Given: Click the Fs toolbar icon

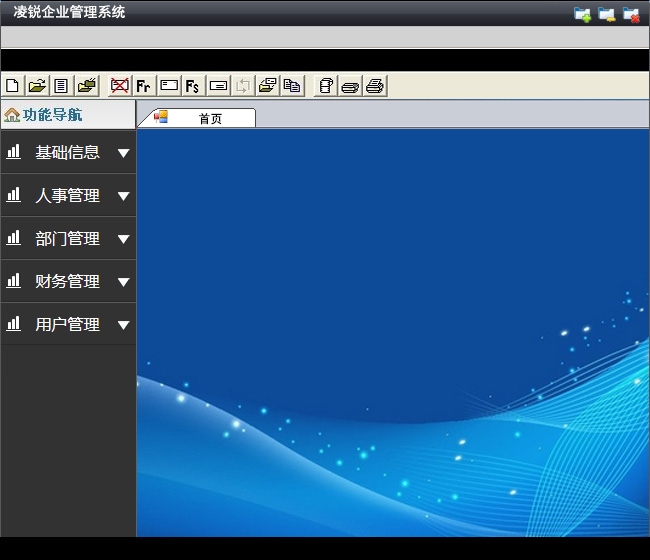Looking at the screenshot, I should 193,86.
